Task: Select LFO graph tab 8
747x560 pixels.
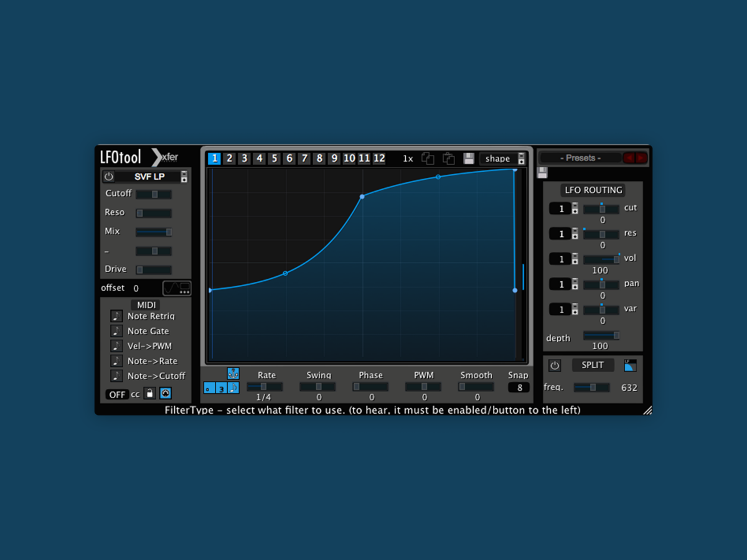Action: pyautogui.click(x=319, y=159)
